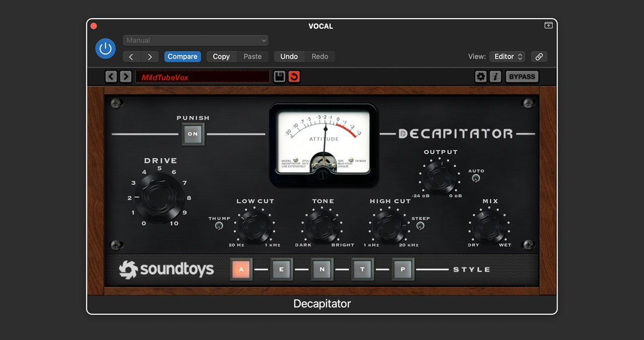Viewport: 644px width, 340px height.
Task: Toggle the plugin power button
Action: tap(105, 49)
